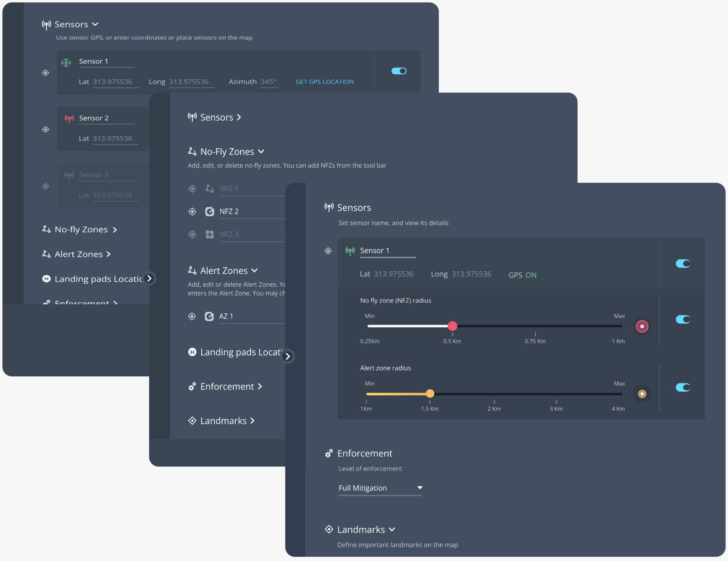Click the locate target icon beside NFZ 2
Viewport: 728px width, 561px height.
192,212
